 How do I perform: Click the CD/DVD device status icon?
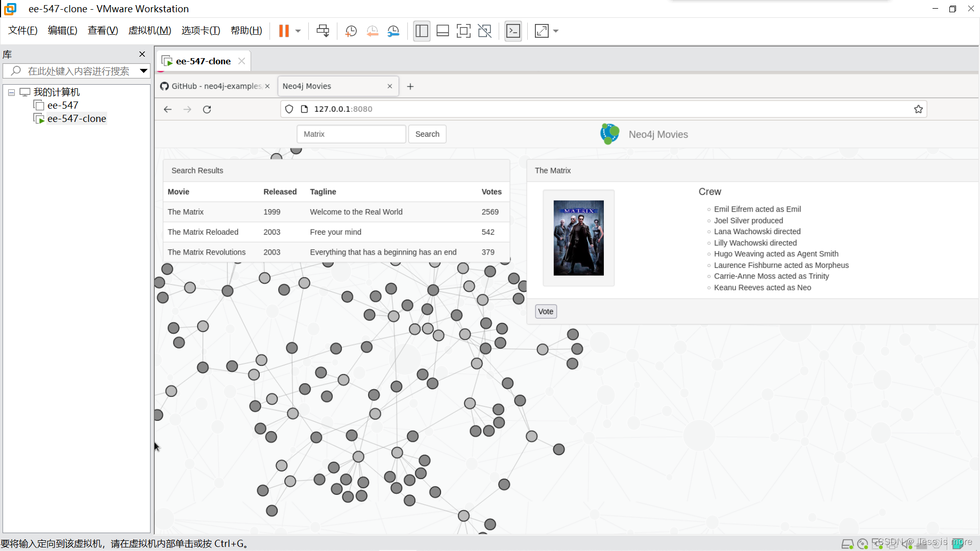[x=863, y=544]
